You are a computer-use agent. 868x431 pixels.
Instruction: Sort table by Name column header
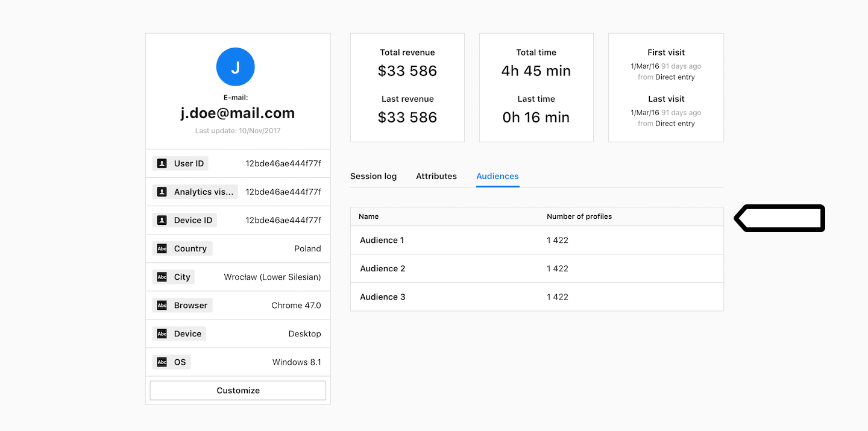[x=368, y=216]
